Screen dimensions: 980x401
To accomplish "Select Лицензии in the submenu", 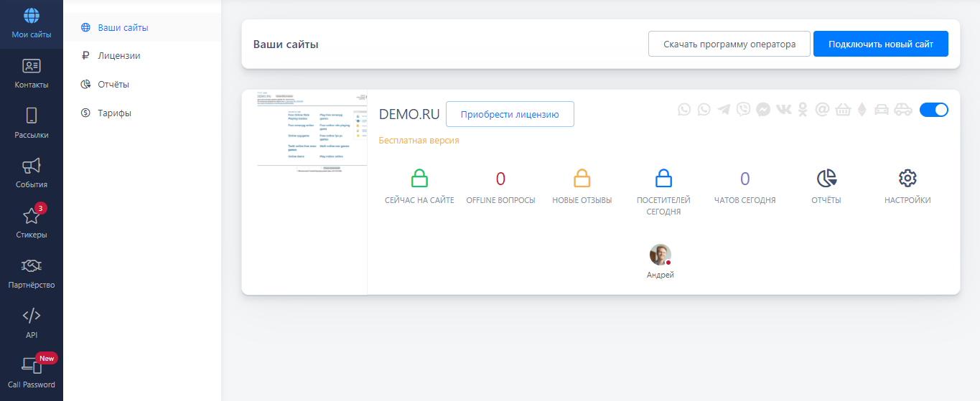I will pyautogui.click(x=118, y=56).
